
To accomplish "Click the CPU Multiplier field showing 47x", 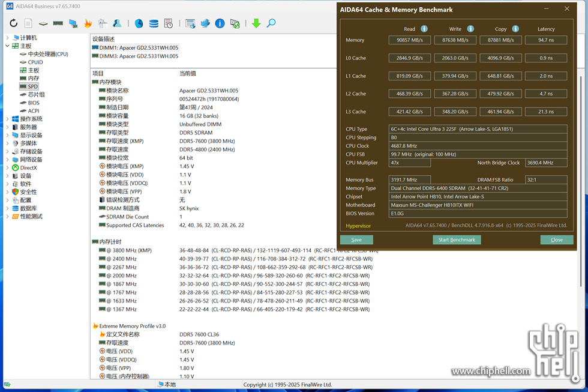I will click(x=409, y=163).
